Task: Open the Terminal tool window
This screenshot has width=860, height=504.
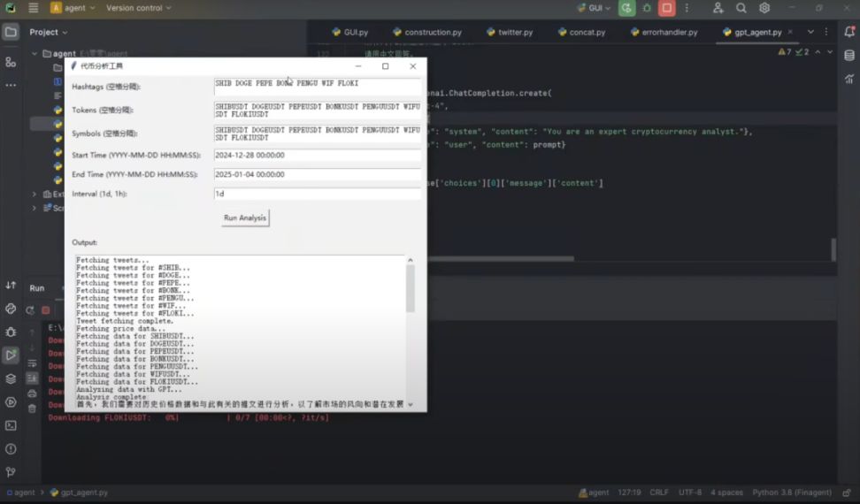Action: [x=11, y=424]
